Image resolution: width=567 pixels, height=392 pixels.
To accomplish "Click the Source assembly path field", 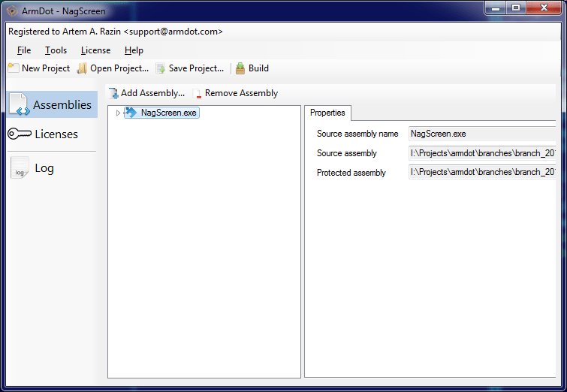I will point(482,153).
